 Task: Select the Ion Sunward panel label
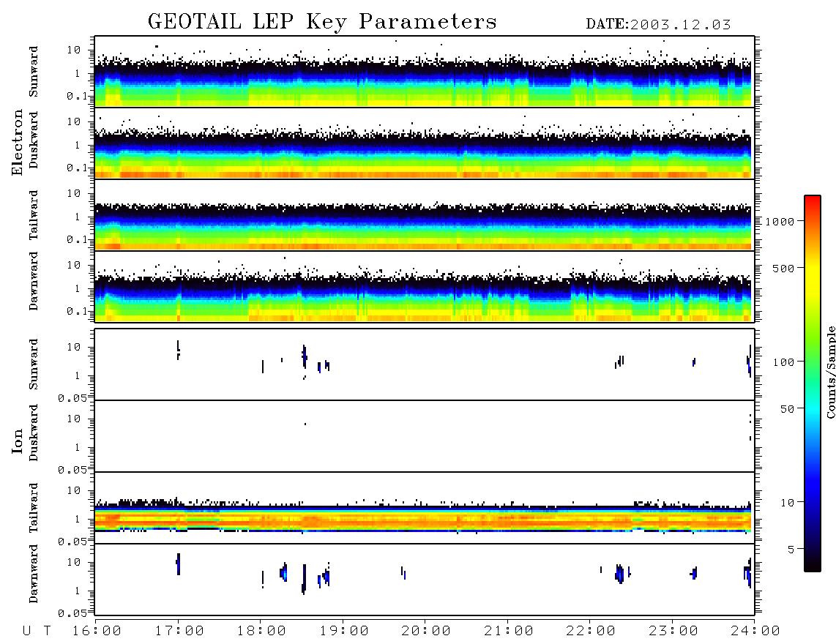click(x=34, y=364)
